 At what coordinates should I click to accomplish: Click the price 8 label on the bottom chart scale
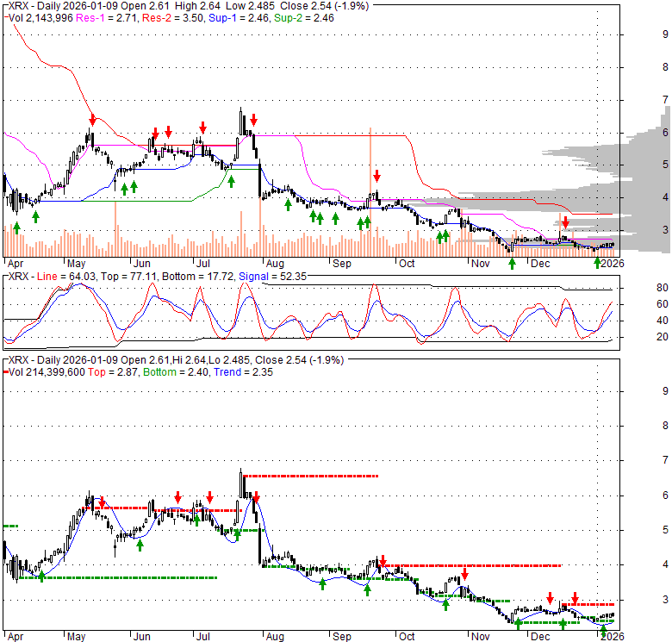665,425
